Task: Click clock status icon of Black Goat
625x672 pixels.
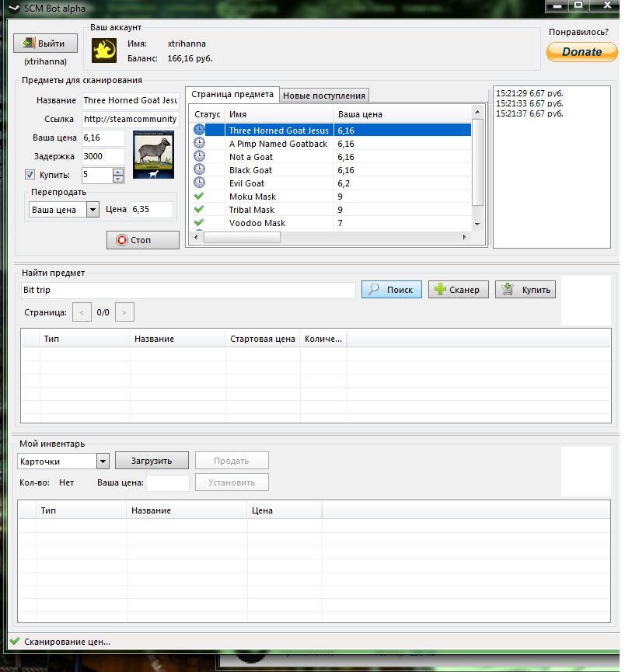Action: tap(199, 169)
